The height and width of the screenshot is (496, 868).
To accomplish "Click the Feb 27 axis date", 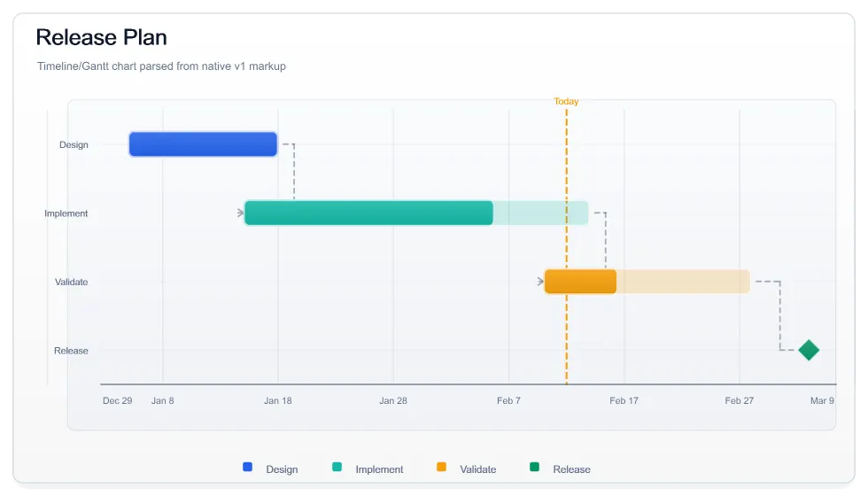I will [739, 400].
